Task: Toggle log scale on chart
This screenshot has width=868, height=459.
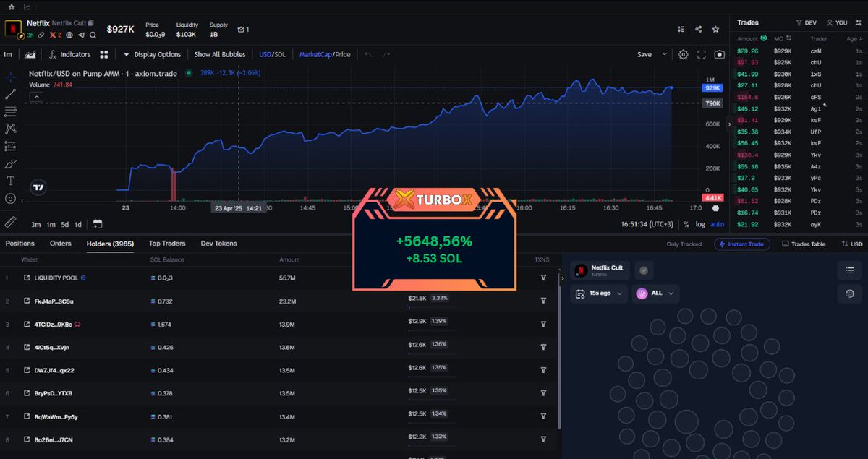Action: pyautogui.click(x=700, y=224)
